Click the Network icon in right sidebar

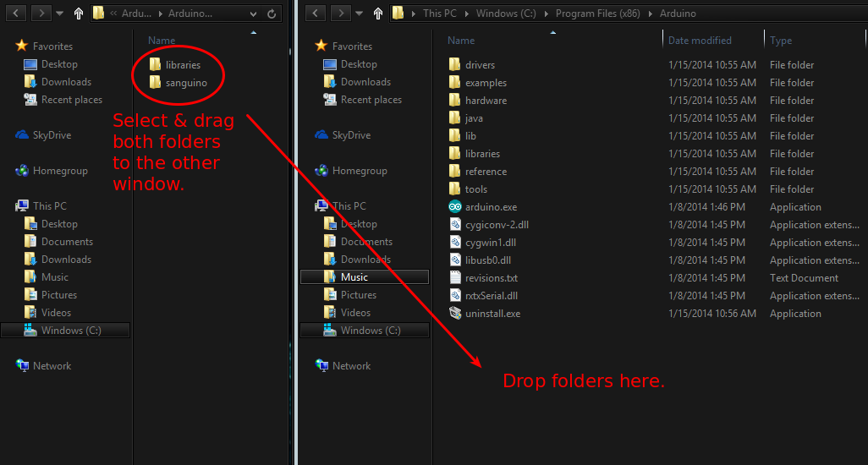tap(321, 366)
